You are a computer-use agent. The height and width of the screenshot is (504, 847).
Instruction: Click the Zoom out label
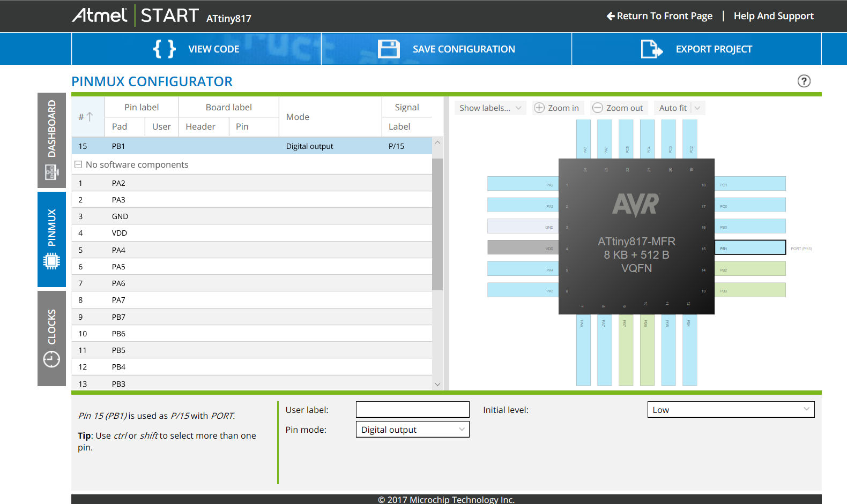tap(625, 108)
